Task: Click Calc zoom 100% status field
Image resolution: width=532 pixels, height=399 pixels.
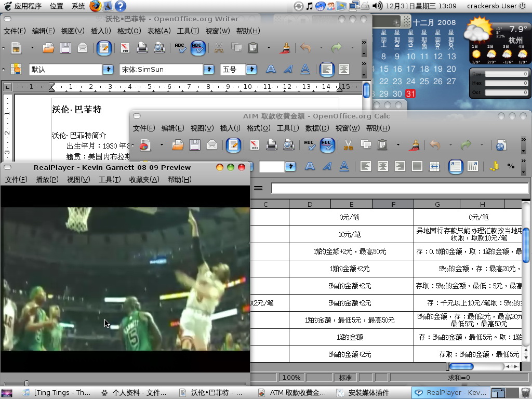Action: (291, 377)
